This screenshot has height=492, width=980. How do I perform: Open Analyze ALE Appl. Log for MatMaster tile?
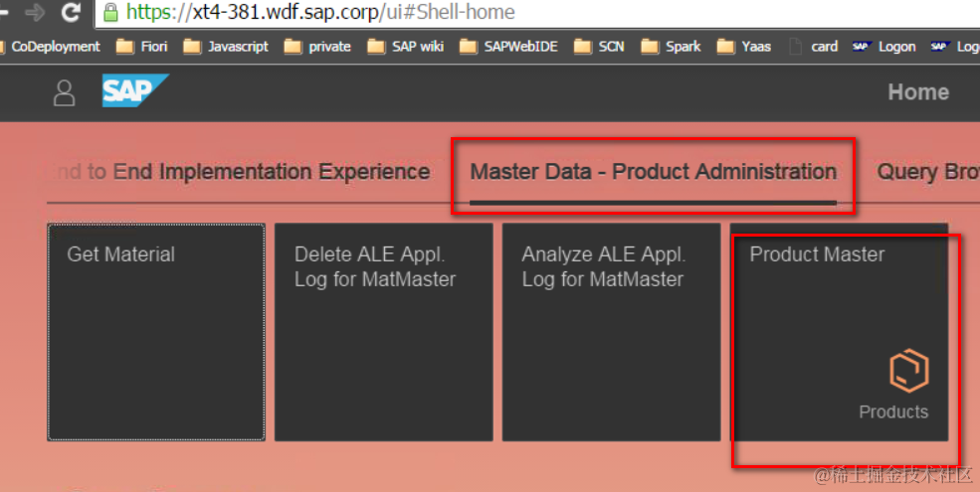click(x=611, y=332)
